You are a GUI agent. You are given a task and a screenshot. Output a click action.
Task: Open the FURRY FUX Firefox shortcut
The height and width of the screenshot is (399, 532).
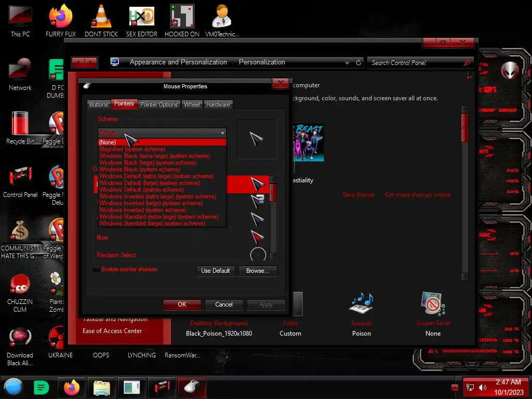[x=61, y=20]
